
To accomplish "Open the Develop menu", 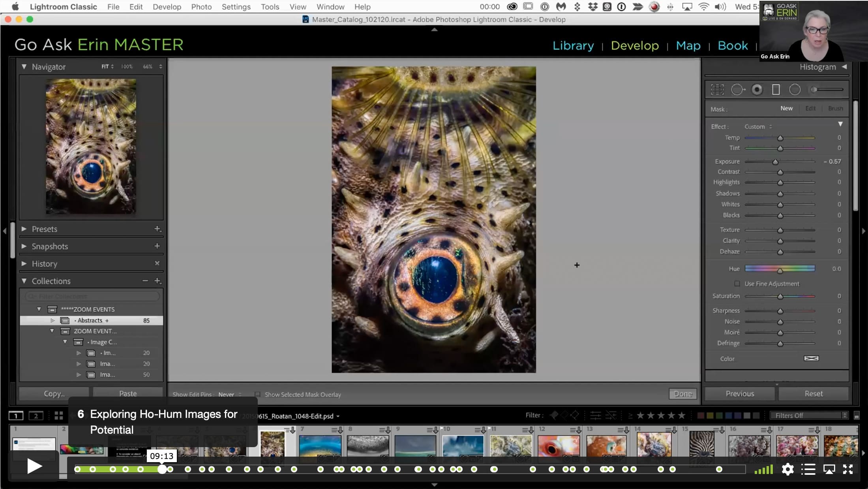I will (x=167, y=7).
